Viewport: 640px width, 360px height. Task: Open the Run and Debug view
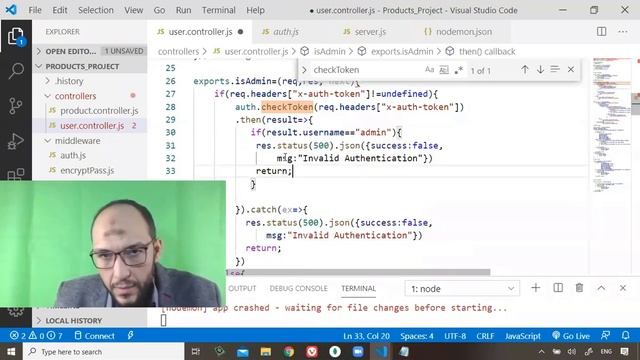[x=16, y=141]
